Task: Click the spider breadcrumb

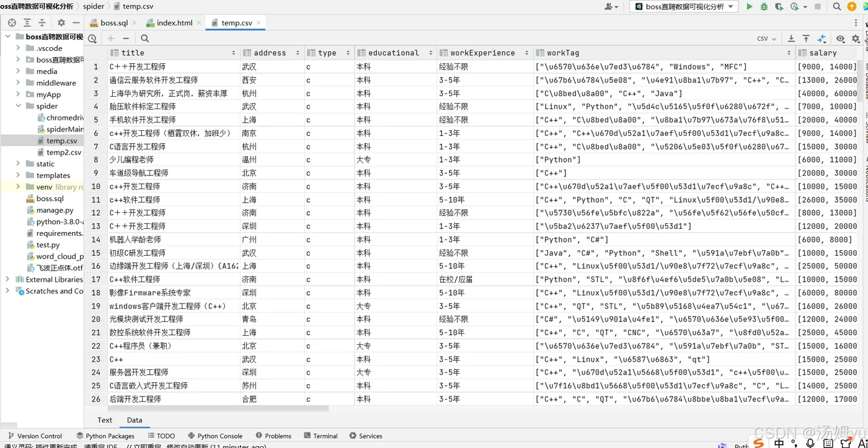Action: [94, 6]
